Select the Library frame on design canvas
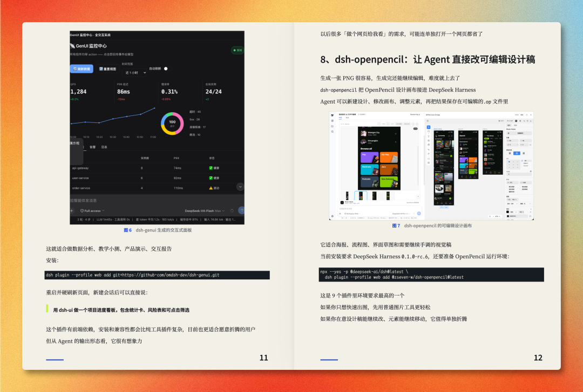Screen dimensions: 583x392 click(x=493, y=153)
